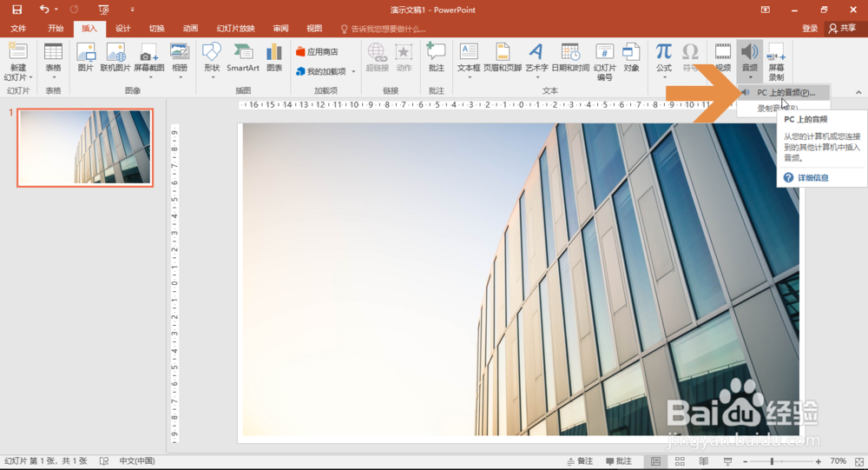Switch to Slide Sorter view icon
This screenshot has width=868, height=470.
coord(680,461)
